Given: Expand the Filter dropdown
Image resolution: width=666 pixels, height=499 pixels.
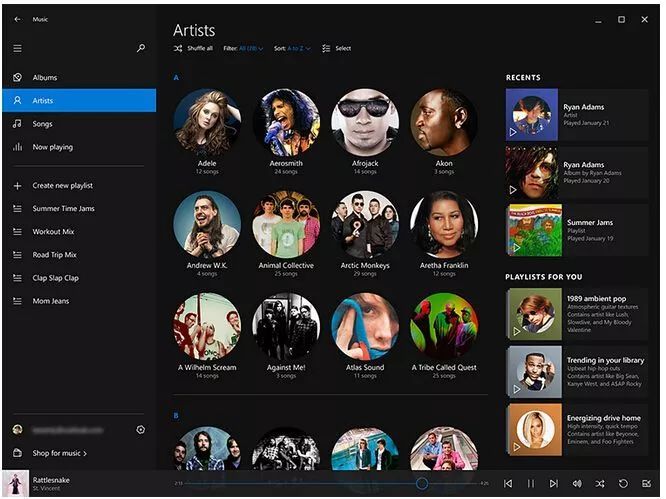Looking at the screenshot, I should [243, 48].
